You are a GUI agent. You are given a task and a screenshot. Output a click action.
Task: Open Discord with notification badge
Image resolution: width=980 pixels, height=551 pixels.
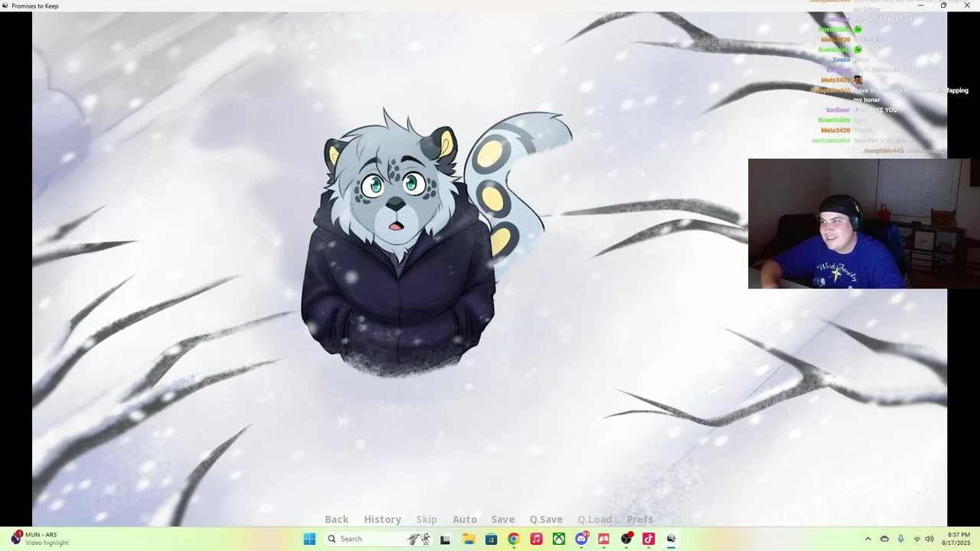pyautogui.click(x=581, y=539)
